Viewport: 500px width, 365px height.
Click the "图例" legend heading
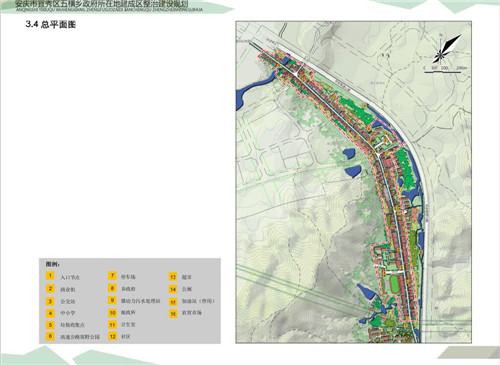coord(53,264)
